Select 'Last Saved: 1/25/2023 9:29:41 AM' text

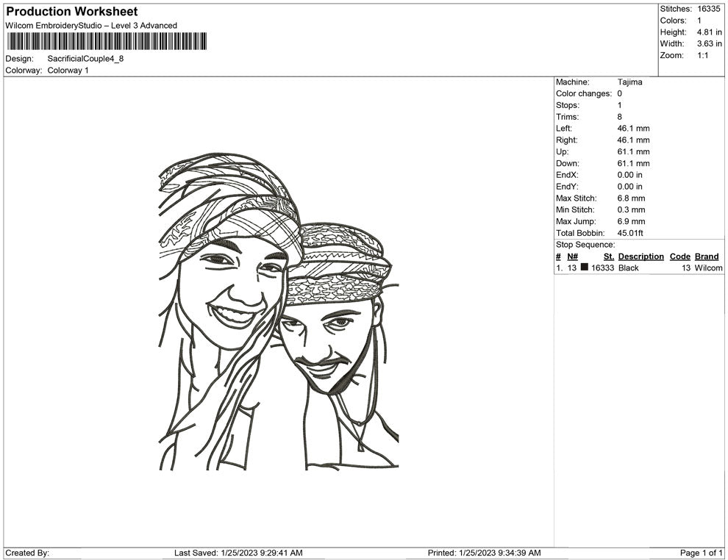238,553
